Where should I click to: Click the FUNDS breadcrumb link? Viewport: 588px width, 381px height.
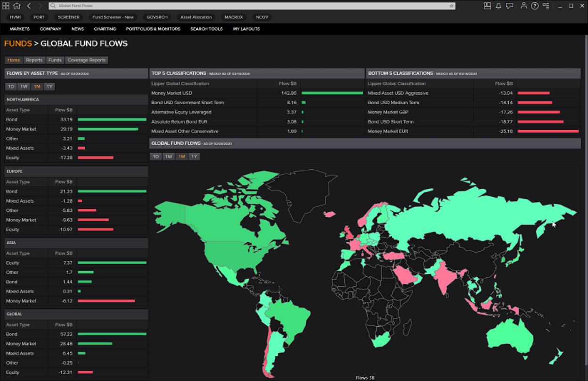pos(18,43)
